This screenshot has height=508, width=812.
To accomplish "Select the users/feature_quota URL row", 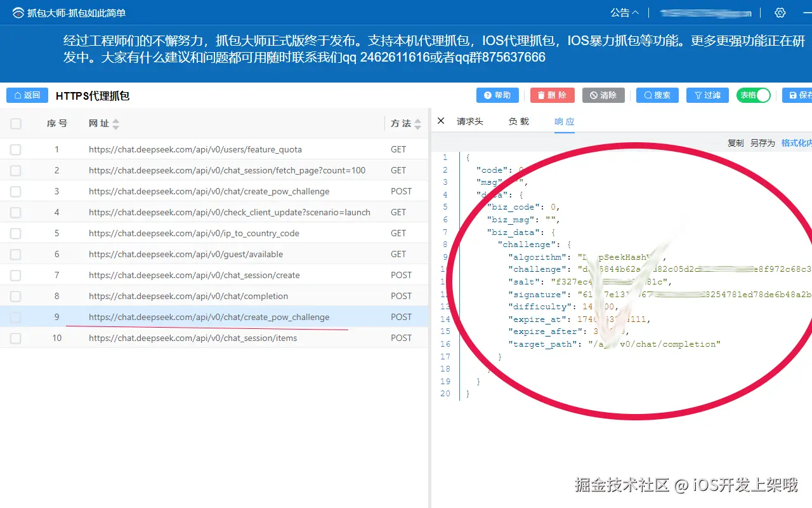I will (x=195, y=150).
